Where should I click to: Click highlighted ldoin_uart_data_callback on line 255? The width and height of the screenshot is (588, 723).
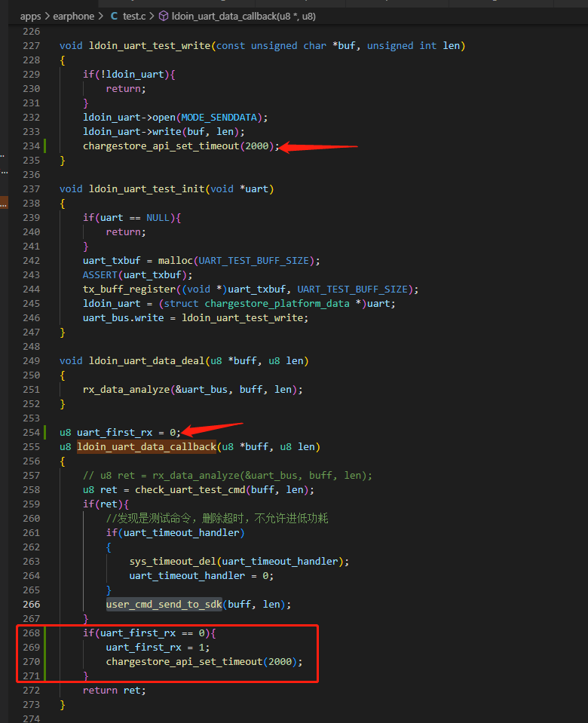click(147, 447)
